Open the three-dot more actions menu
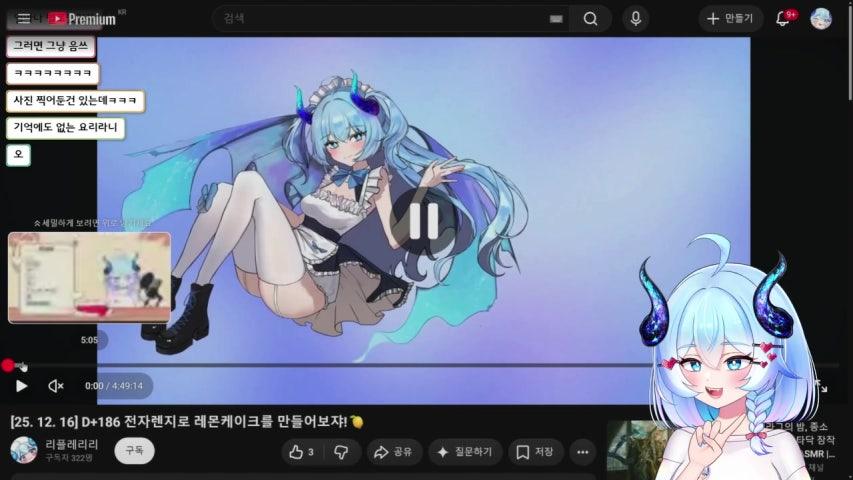The image size is (853, 480). click(583, 452)
